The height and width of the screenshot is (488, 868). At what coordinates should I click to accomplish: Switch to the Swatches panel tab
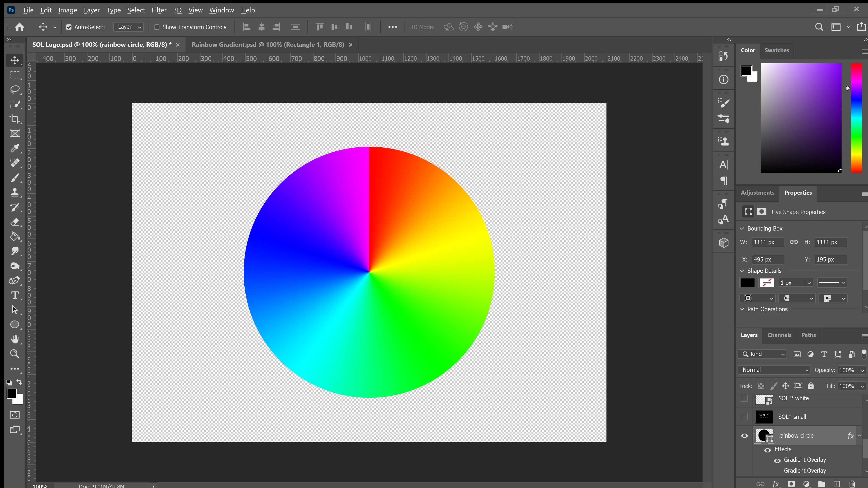pos(776,50)
